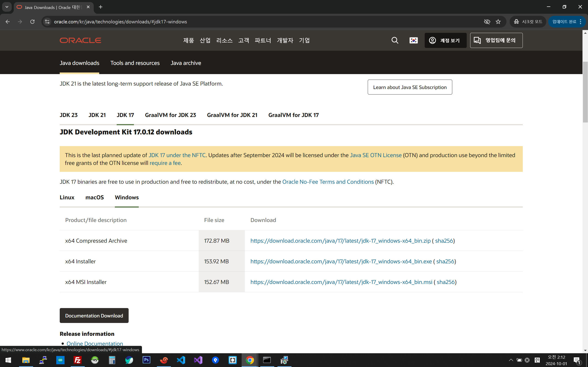The image size is (588, 367).
Task: Click the Oracle site search icon
Action: click(395, 40)
